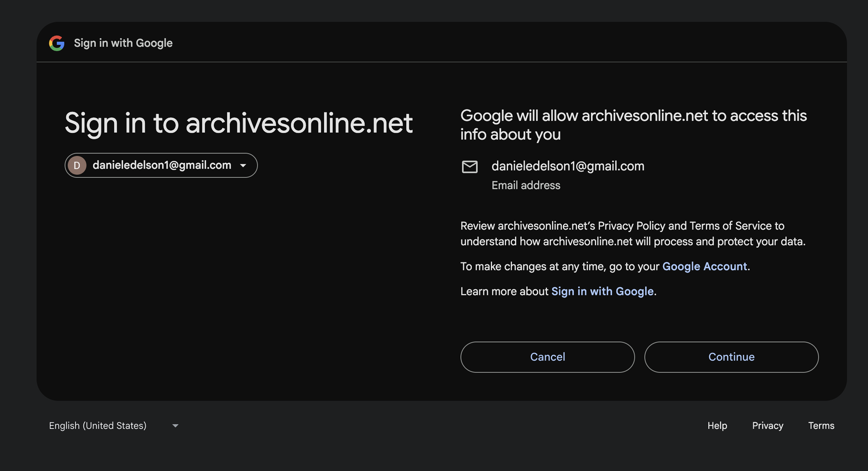The width and height of the screenshot is (868, 471).
Task: Click the 'Email address' caption label
Action: pos(526,185)
